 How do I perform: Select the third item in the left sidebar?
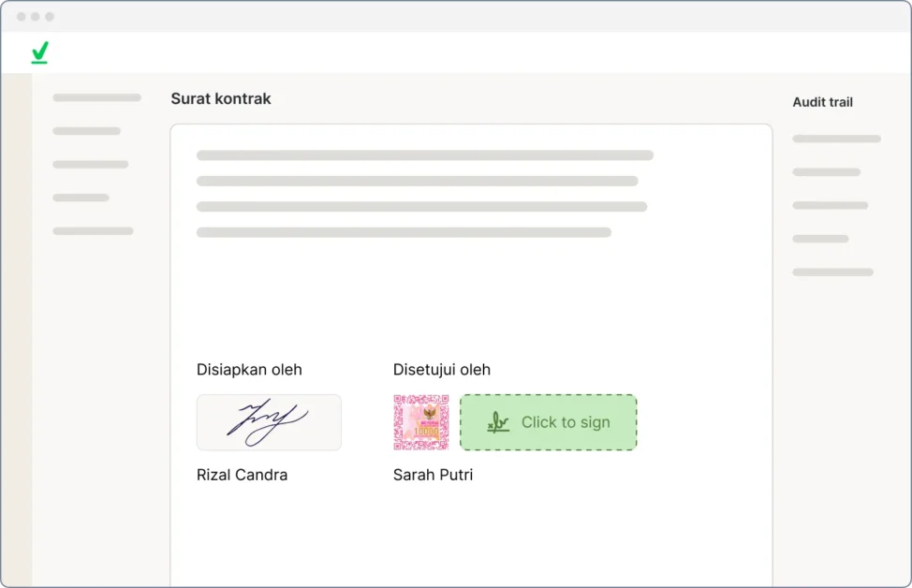90,164
